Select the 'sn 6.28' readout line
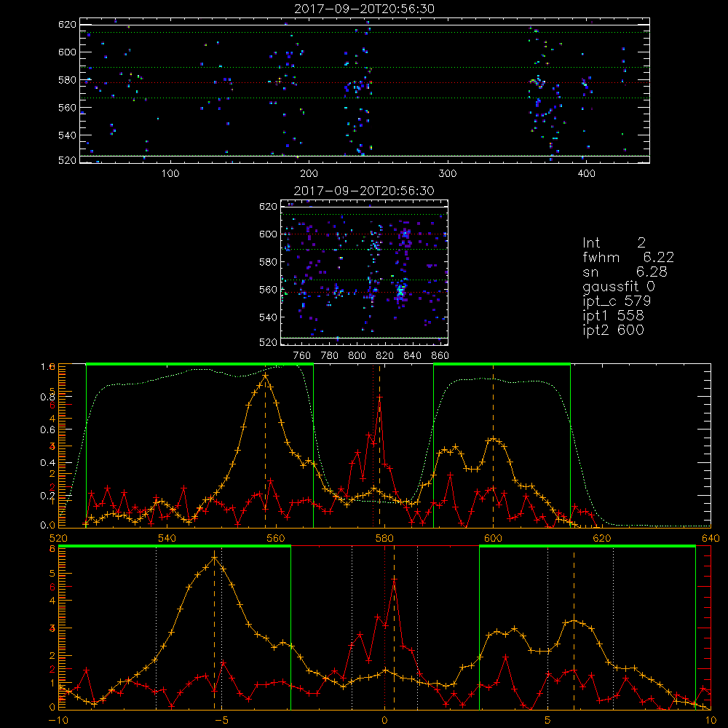 point(625,272)
